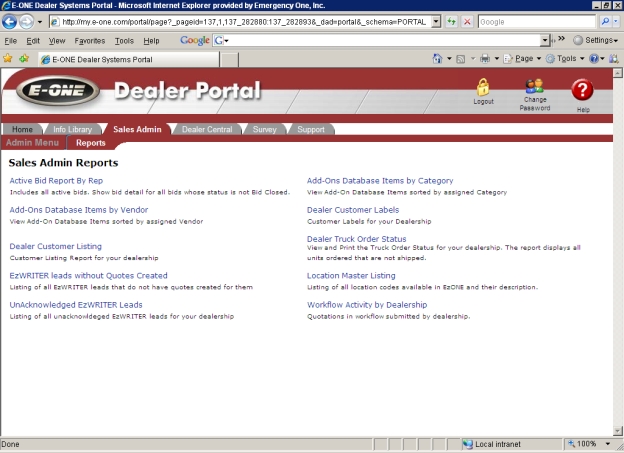Open the Admin Menu subtab
Screen dimensions: 624x453
click(x=32, y=143)
